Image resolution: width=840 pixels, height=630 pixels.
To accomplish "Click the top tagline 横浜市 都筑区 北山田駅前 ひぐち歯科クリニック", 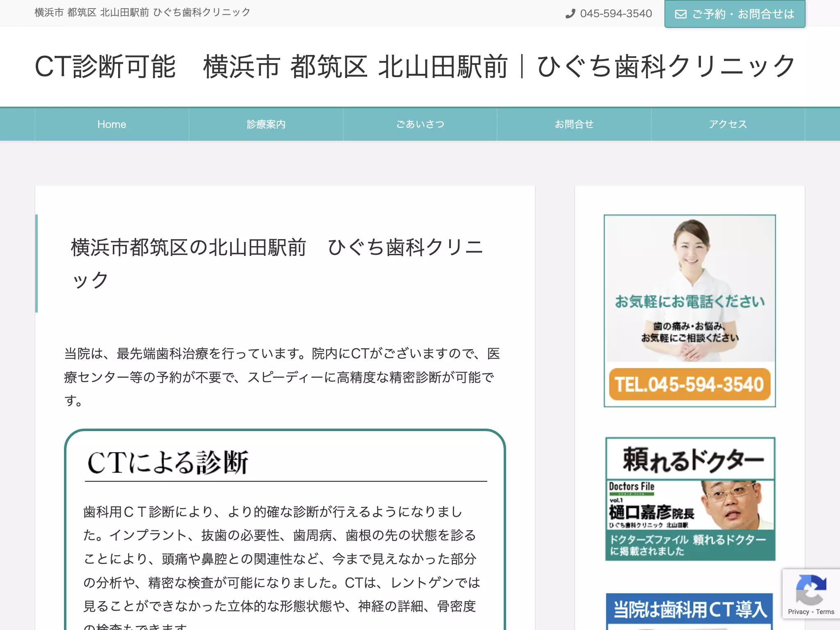I will pyautogui.click(x=142, y=12).
